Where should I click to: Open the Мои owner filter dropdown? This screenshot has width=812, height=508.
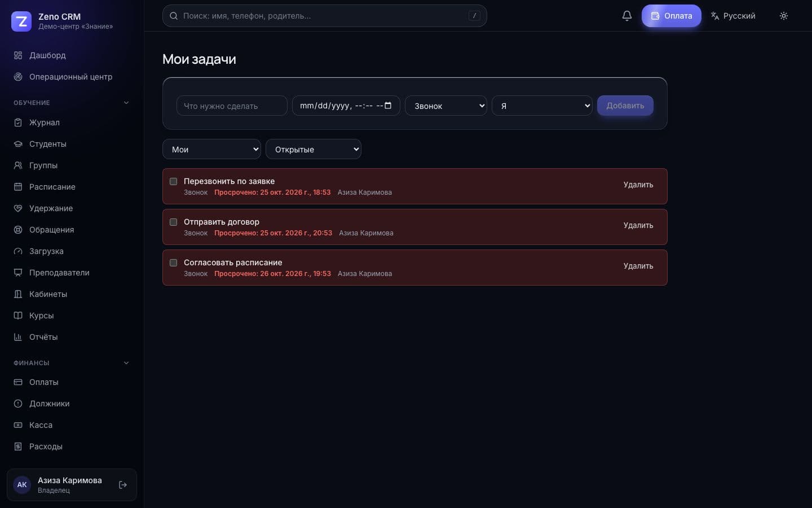pos(211,149)
